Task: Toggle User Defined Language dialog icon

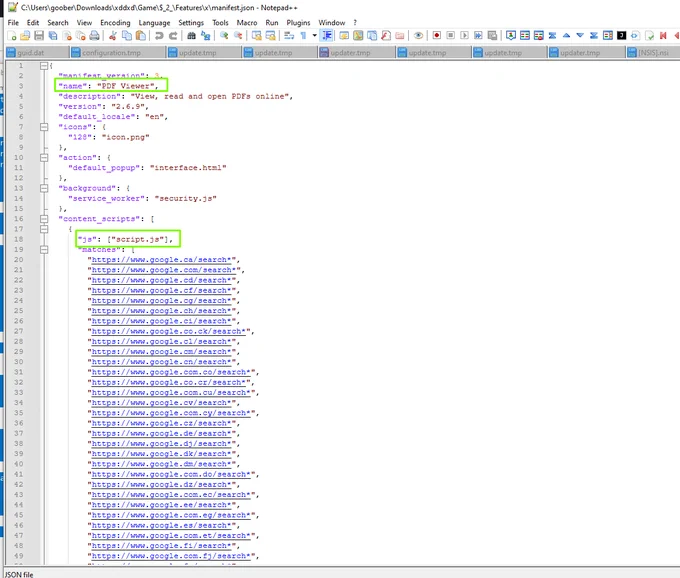Action: click(x=344, y=36)
